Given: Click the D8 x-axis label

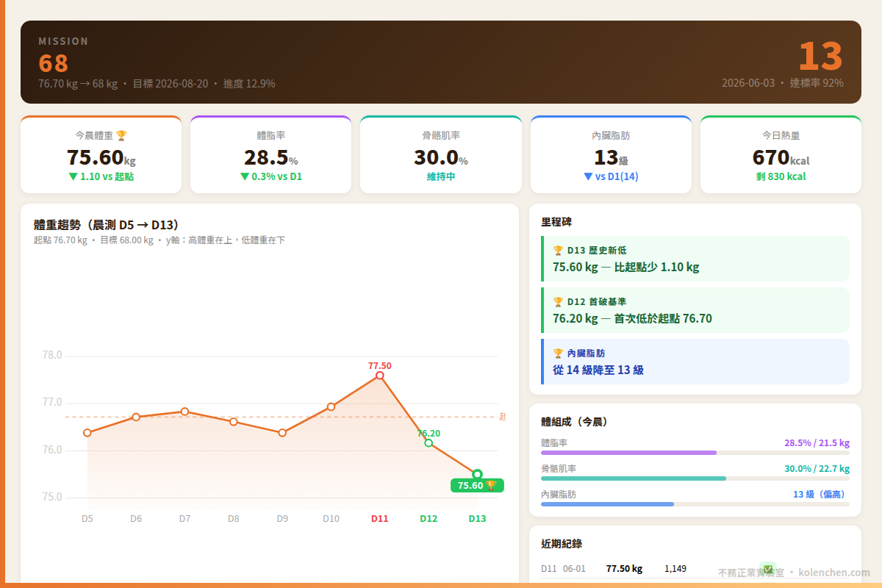Looking at the screenshot, I should (x=234, y=519).
